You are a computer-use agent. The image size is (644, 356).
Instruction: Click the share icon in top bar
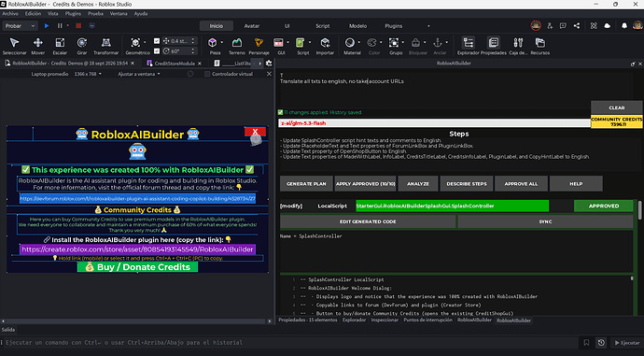point(577,26)
